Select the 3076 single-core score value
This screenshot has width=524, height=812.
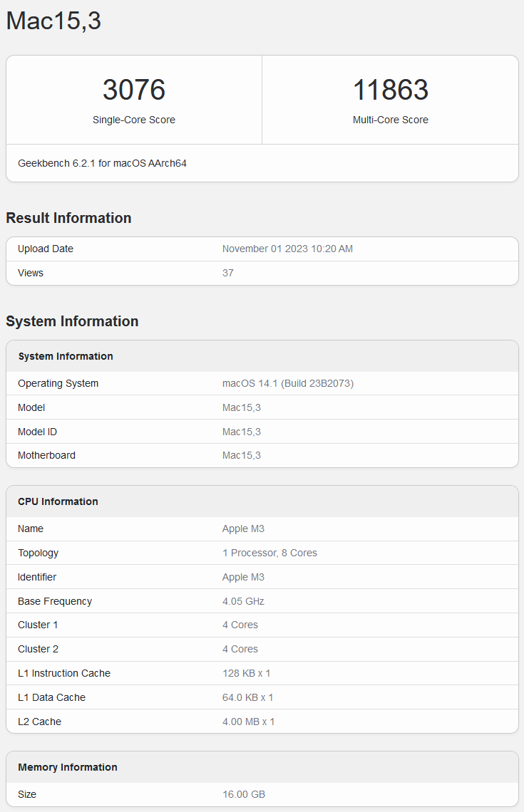(134, 90)
